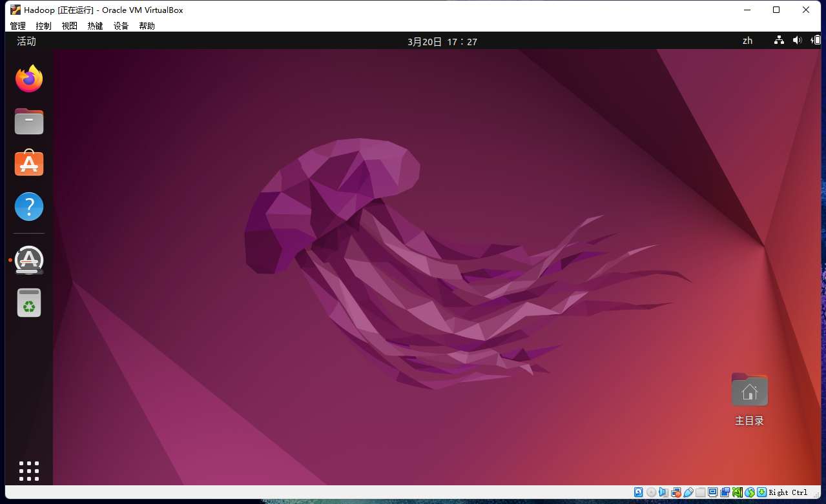Click 活动 to open the activities overview

[26, 41]
